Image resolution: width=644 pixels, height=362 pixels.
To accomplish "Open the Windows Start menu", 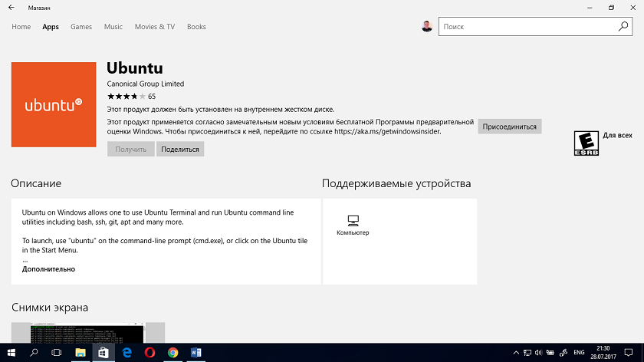I will coord(11,353).
